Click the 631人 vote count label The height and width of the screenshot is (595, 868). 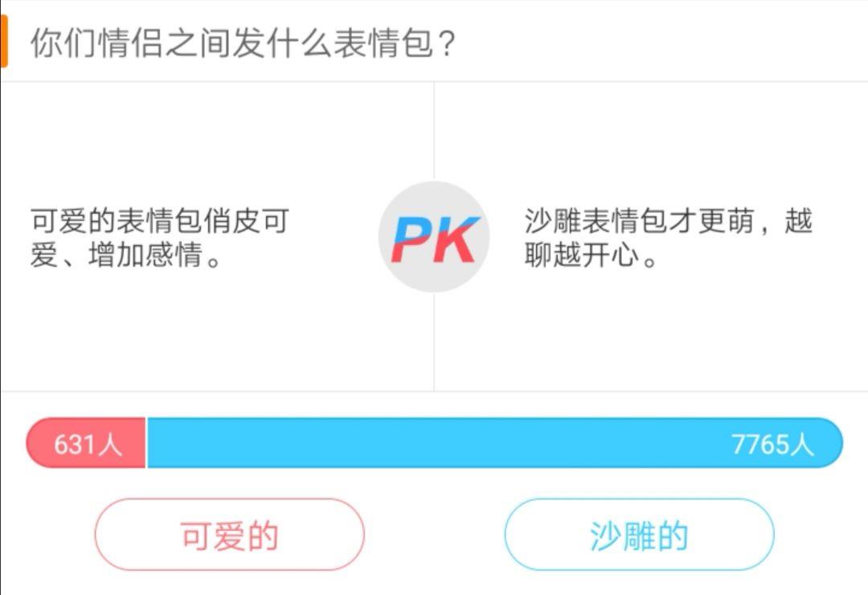tap(88, 444)
